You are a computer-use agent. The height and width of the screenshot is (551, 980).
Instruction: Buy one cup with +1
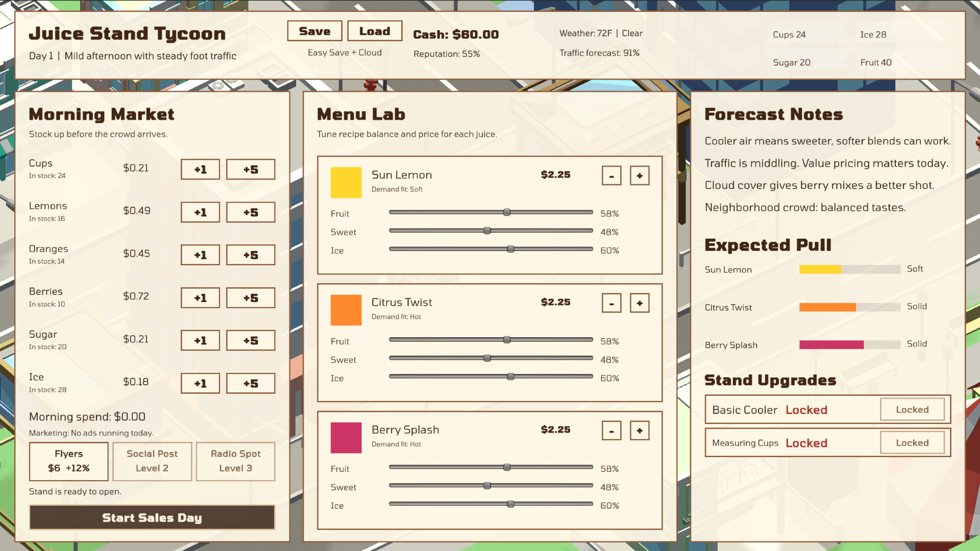click(x=200, y=169)
